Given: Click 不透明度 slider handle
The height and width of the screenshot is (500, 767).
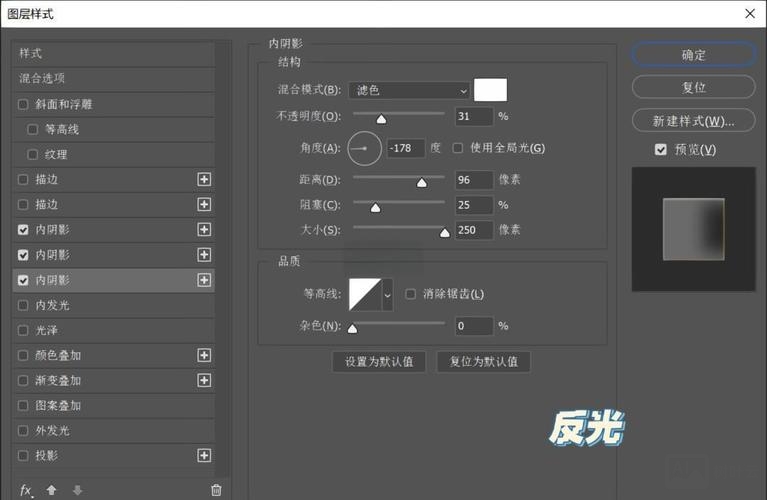Looking at the screenshot, I should click(381, 119).
